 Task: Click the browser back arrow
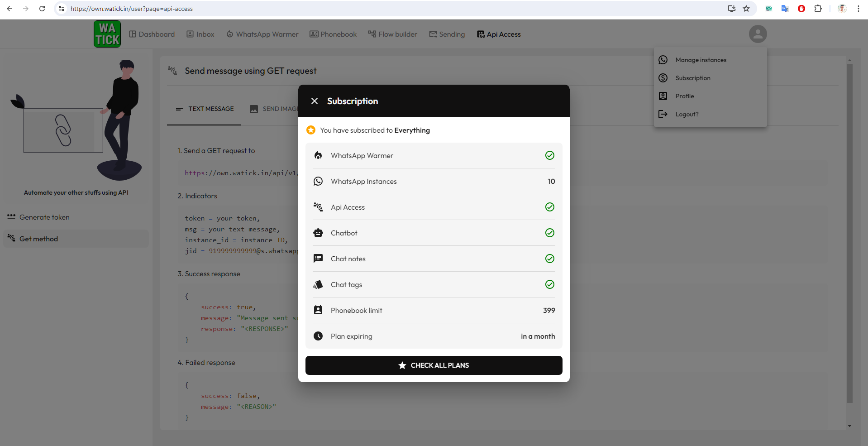(10, 9)
